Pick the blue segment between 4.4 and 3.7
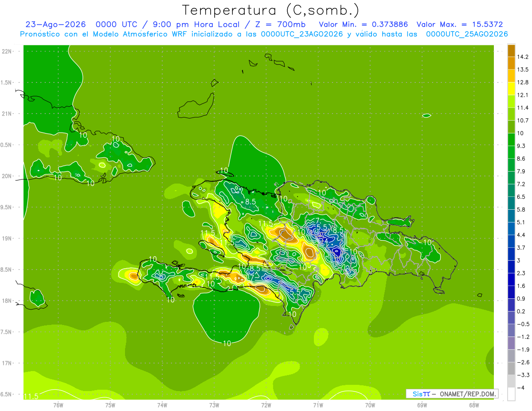The image size is (532, 411). [511, 241]
